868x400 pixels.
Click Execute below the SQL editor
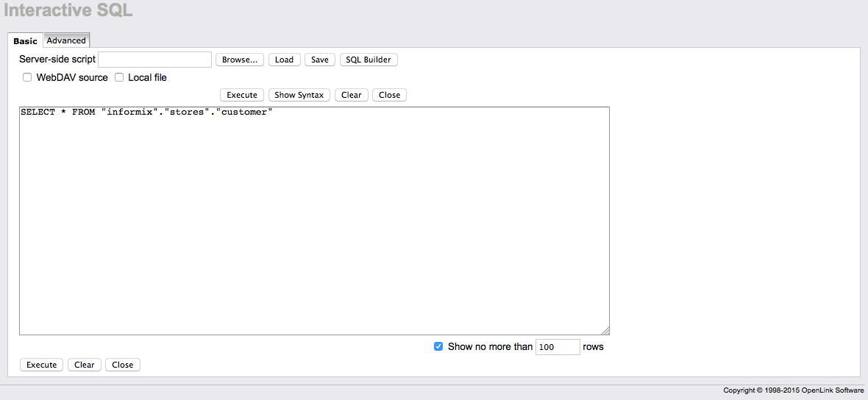[x=42, y=365]
